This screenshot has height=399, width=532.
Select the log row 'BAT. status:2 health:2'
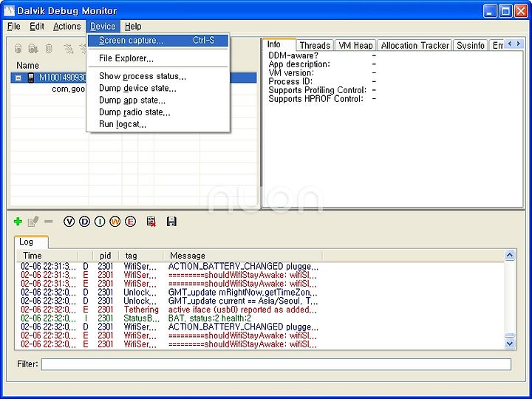(x=261, y=318)
